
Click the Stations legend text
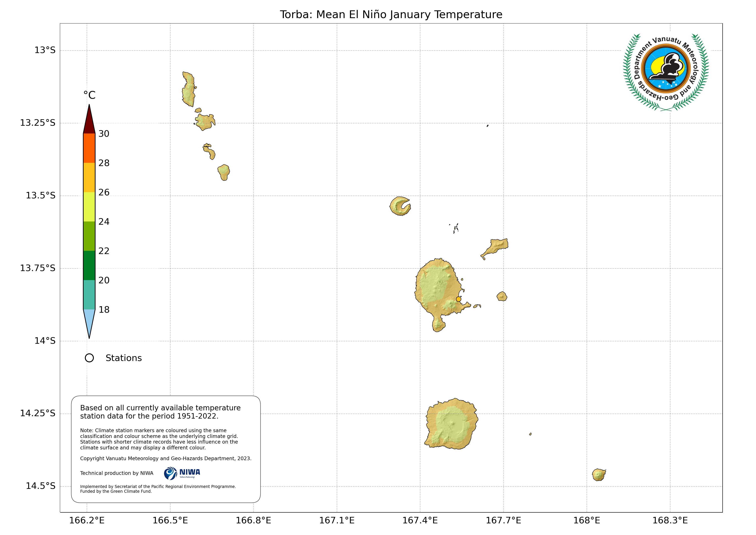(x=124, y=358)
